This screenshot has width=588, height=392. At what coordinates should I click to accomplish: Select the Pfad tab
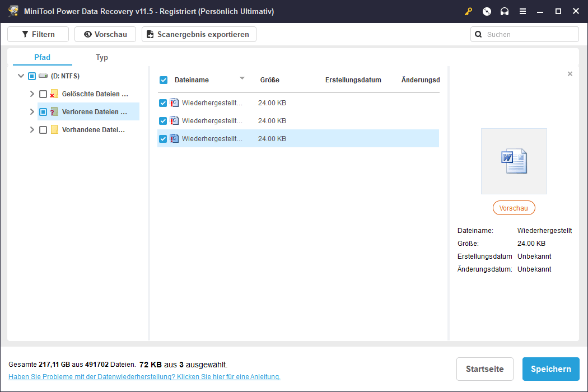[42, 57]
